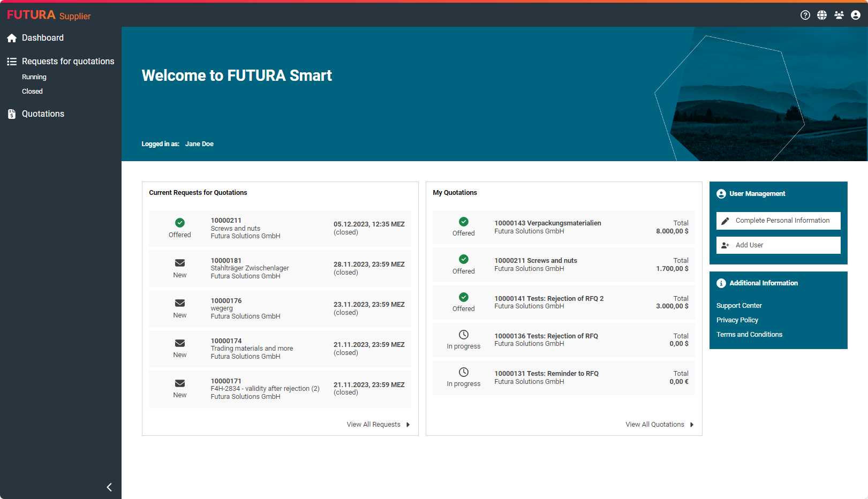Click the Requests for quotations list icon
The width and height of the screenshot is (868, 499).
12,62
